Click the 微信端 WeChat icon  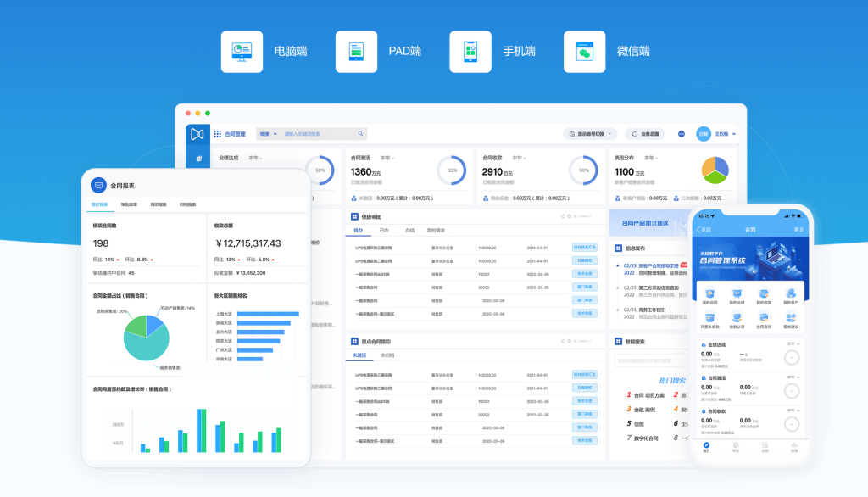tap(584, 52)
